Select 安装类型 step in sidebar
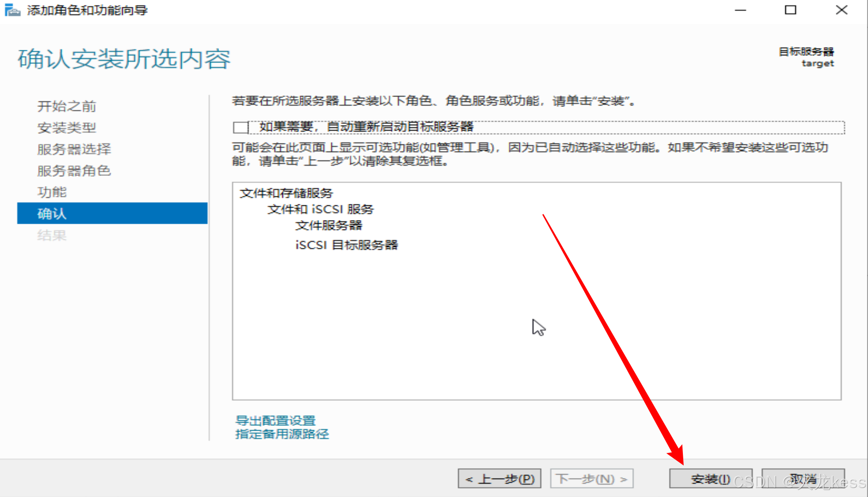The image size is (868, 497). pyautogui.click(x=67, y=128)
